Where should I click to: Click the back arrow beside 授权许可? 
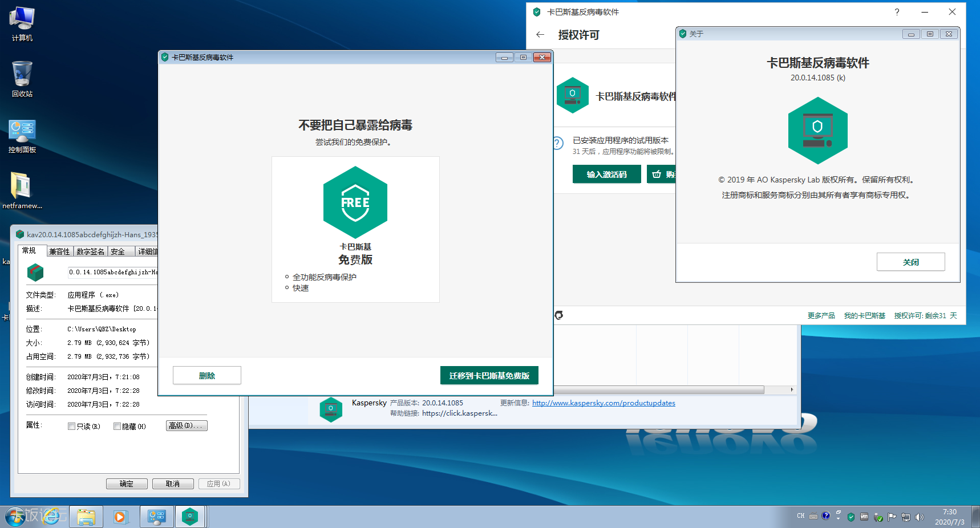coord(540,35)
